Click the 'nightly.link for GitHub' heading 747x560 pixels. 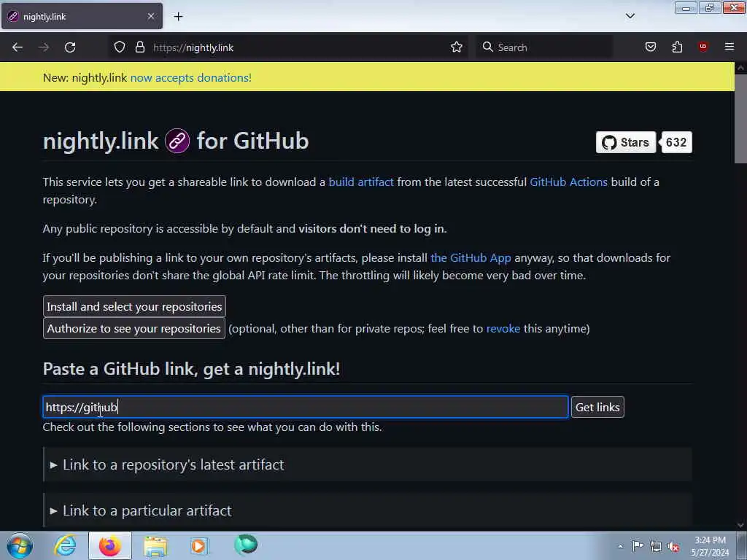176,141
